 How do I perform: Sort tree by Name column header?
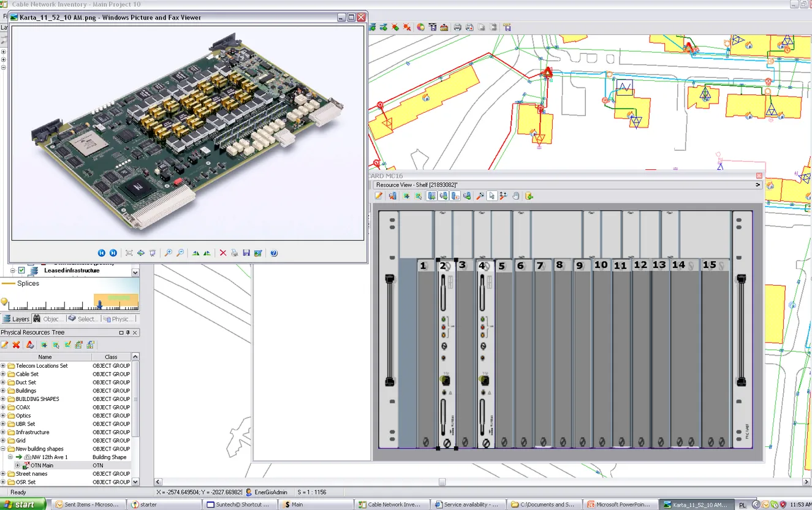[x=45, y=357]
